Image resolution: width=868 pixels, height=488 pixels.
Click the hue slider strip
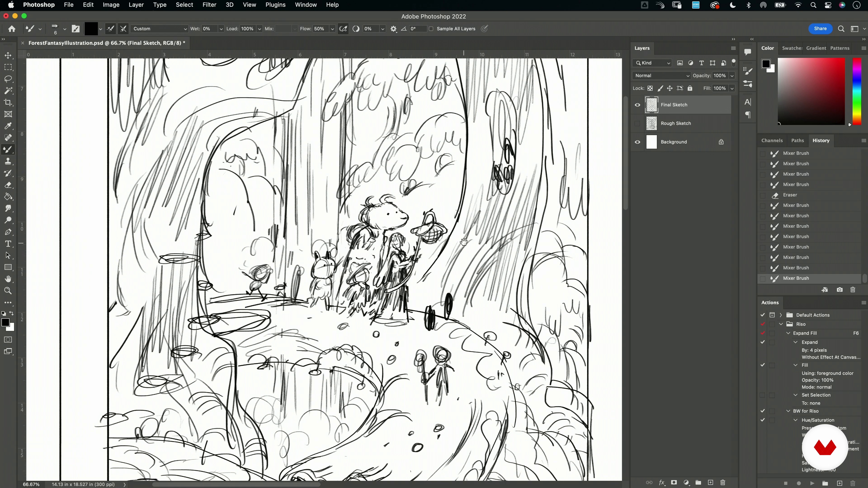point(856,91)
